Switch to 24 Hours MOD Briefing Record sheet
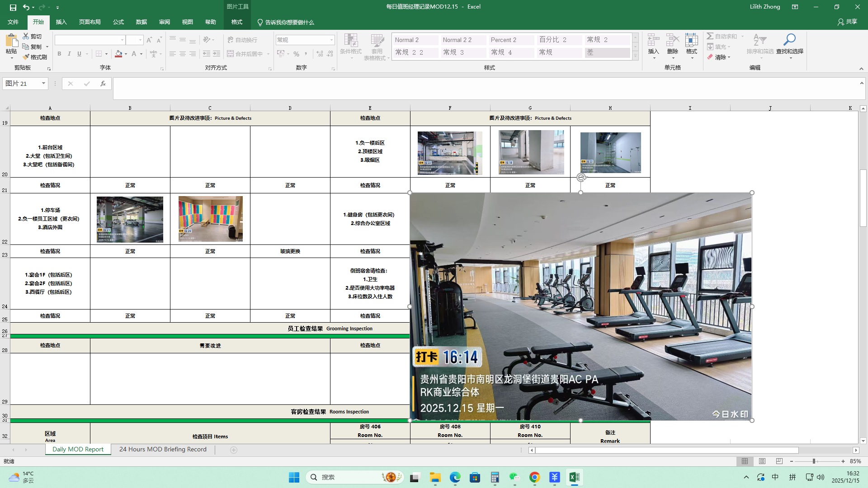 click(x=163, y=450)
